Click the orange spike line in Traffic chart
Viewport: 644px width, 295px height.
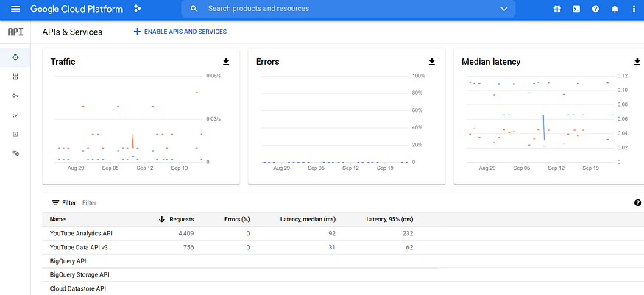coord(132,141)
